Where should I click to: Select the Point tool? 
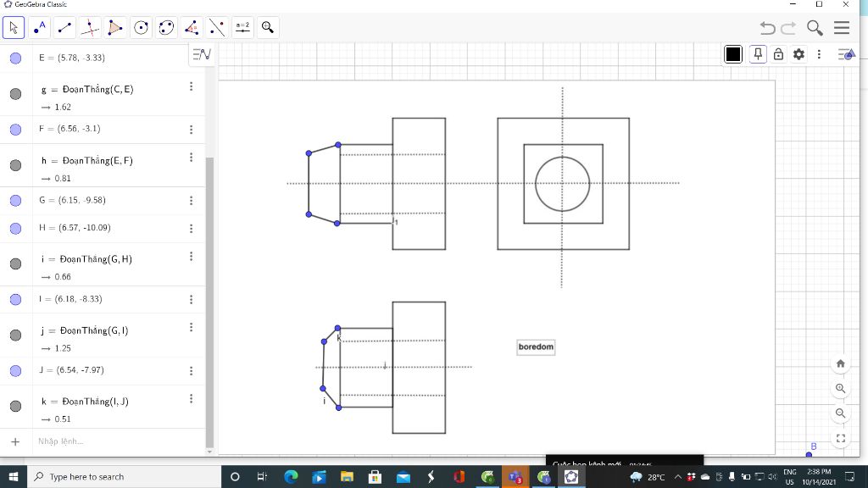pos(39,28)
